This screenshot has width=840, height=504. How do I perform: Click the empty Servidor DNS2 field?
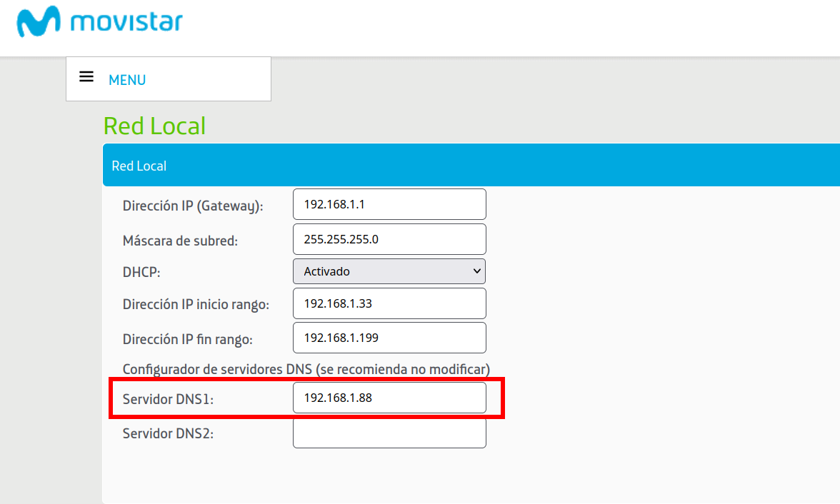389,433
